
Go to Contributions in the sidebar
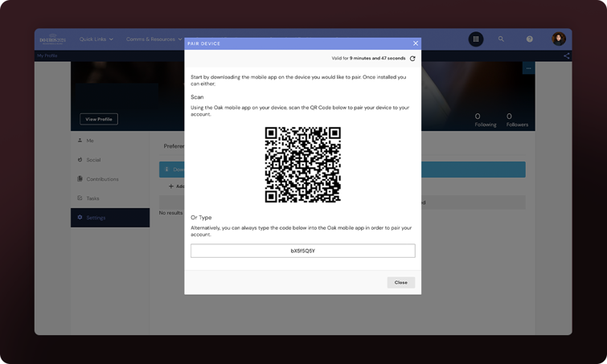[102, 179]
